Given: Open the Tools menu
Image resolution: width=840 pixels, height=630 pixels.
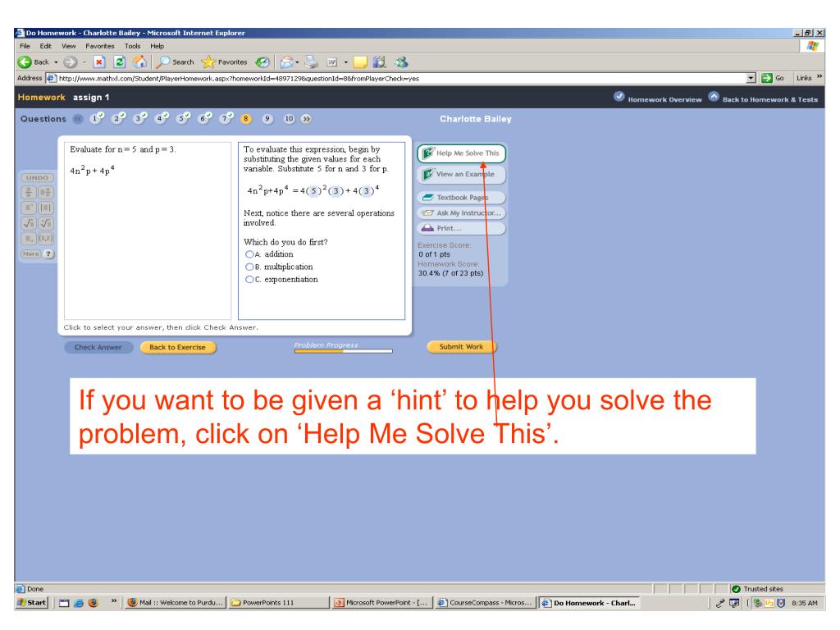Looking at the screenshot, I should [132, 46].
